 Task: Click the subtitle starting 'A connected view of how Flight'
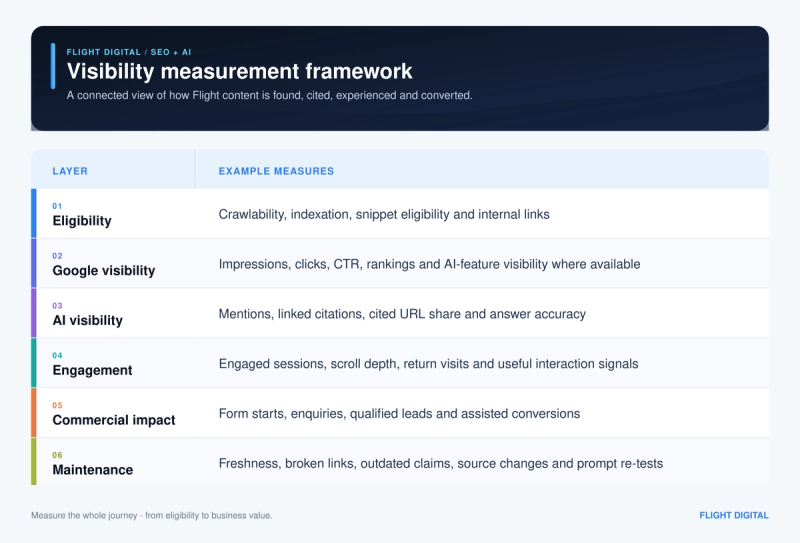coord(269,95)
